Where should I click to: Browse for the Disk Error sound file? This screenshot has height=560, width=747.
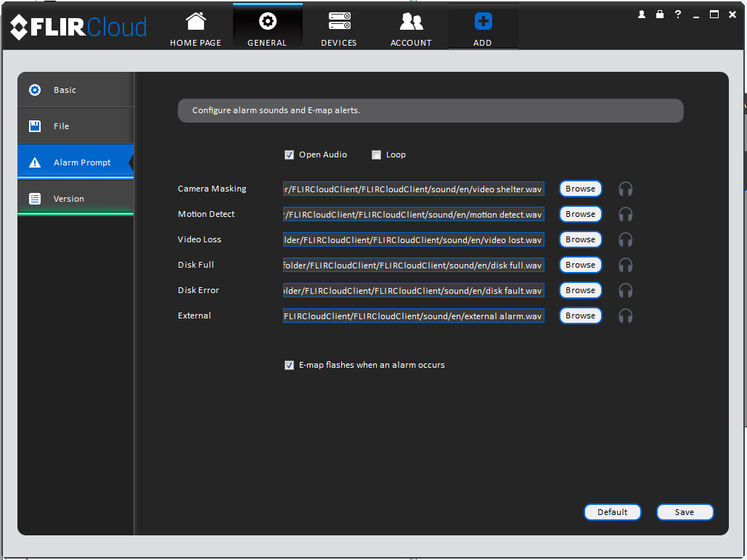tap(580, 290)
